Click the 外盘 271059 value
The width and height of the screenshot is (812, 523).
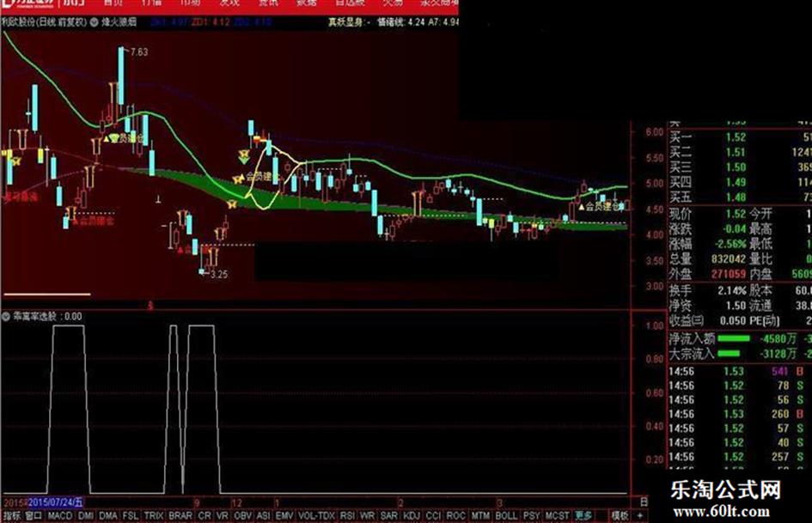click(728, 274)
